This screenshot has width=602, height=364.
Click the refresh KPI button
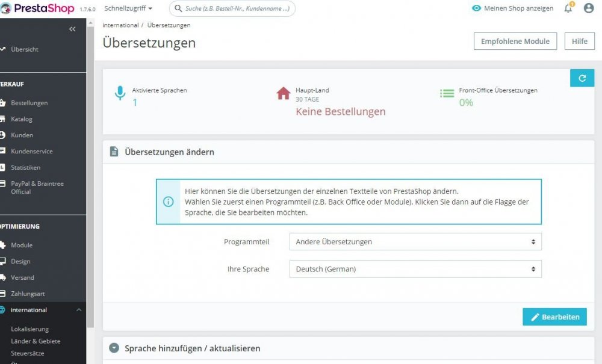582,78
